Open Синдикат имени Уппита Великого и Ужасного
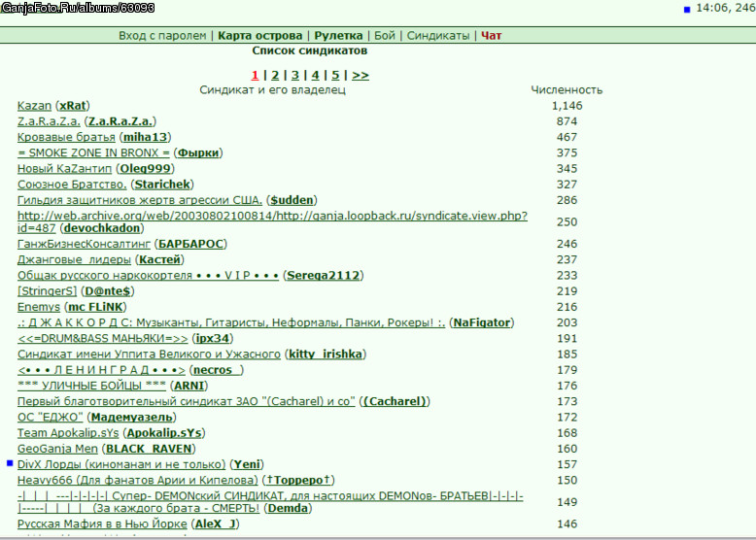 [149, 354]
